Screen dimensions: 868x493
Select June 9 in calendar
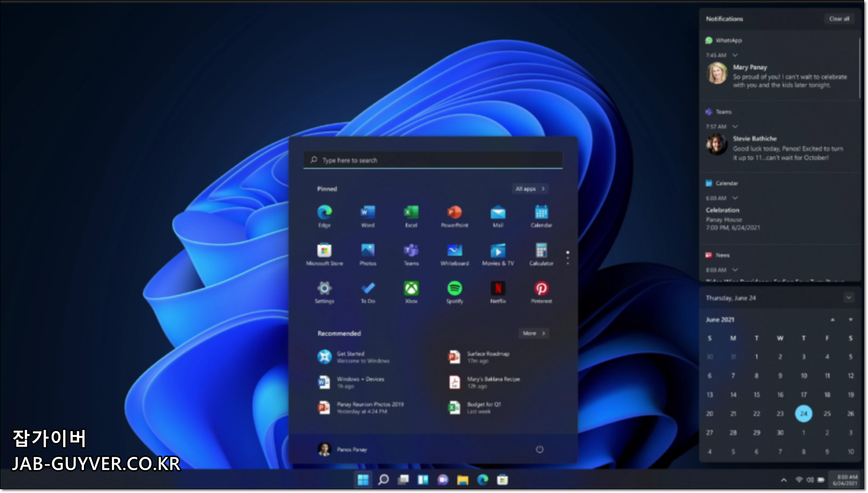click(780, 376)
